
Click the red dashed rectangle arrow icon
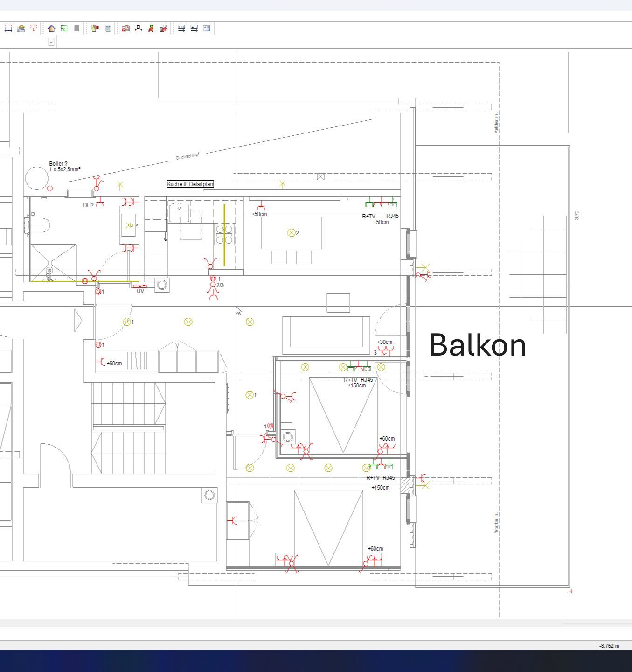[34, 28]
